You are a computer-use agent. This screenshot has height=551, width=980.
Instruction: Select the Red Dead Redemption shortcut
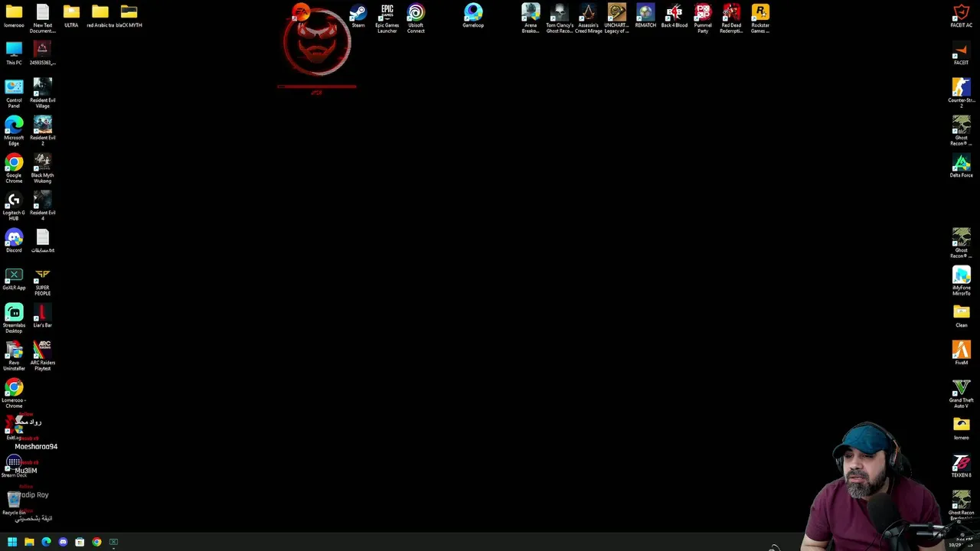click(732, 18)
